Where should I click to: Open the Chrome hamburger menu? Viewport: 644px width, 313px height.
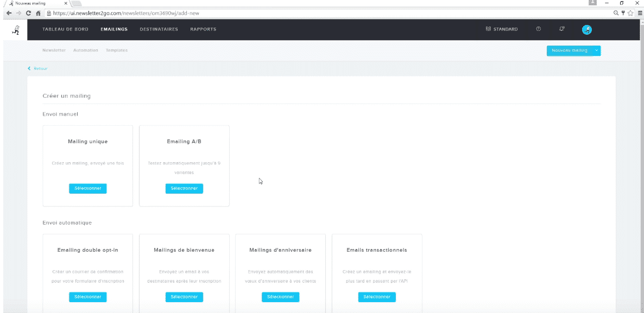[x=639, y=12]
